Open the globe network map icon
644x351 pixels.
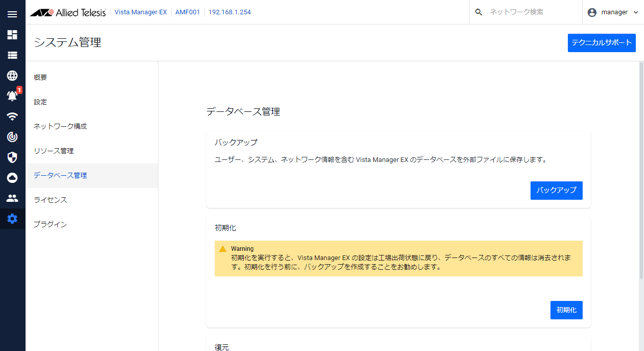(x=12, y=76)
